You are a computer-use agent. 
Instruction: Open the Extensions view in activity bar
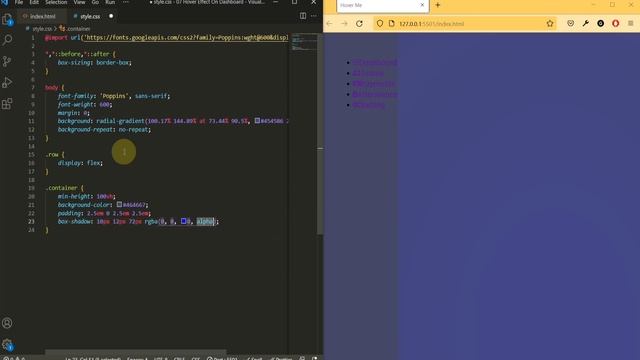[7, 104]
